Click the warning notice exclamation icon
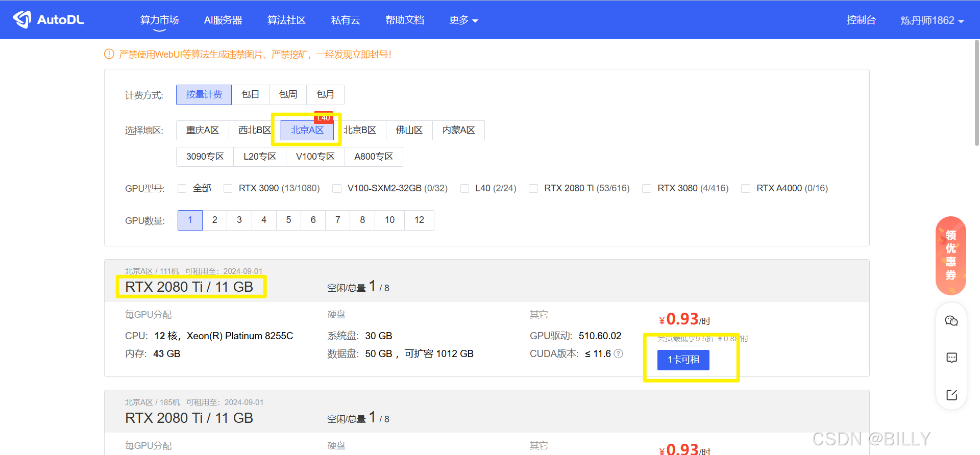980x455 pixels. click(109, 54)
